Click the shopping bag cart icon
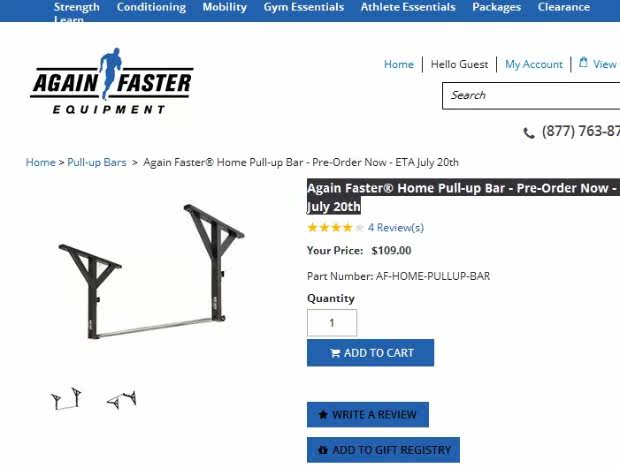 [x=583, y=62]
